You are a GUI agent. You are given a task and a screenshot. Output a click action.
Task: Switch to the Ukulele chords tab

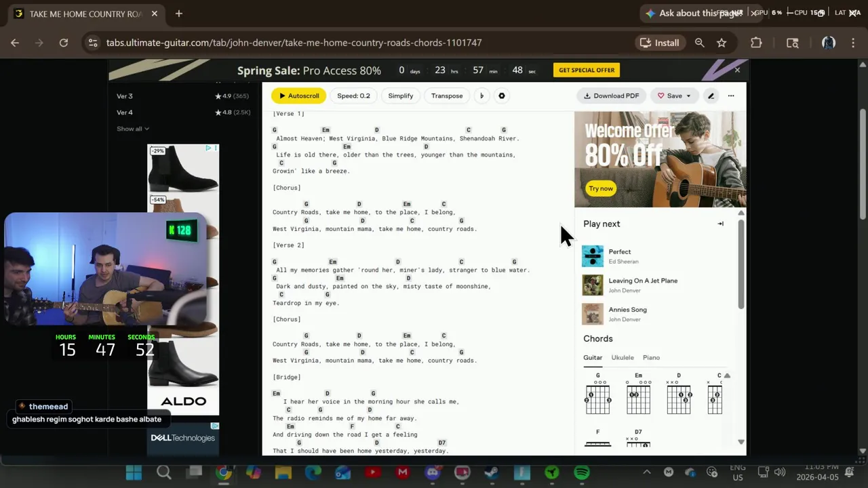(x=623, y=358)
